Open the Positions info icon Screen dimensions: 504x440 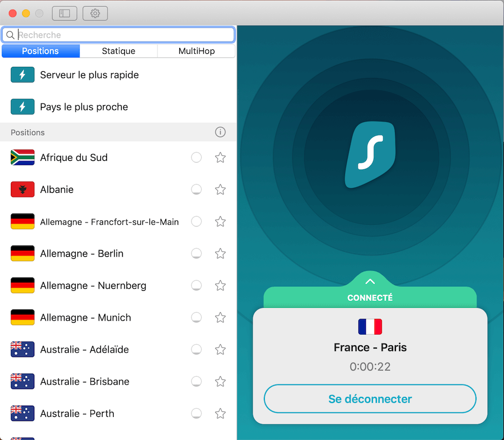coord(220,132)
